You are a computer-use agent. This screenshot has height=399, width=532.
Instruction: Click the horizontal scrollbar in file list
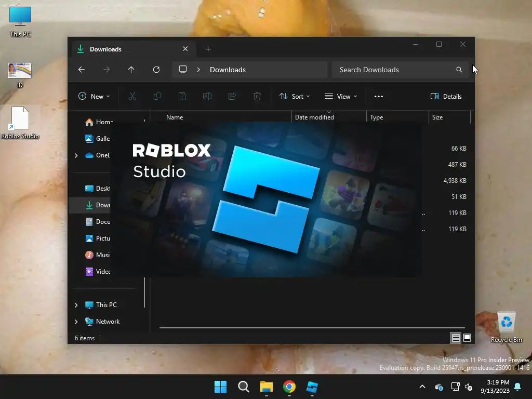point(312,328)
